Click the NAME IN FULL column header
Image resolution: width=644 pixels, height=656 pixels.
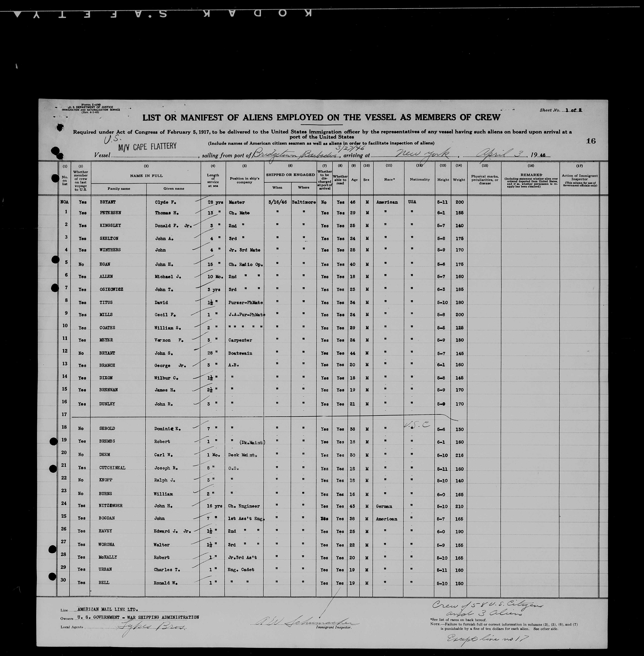tap(146, 176)
